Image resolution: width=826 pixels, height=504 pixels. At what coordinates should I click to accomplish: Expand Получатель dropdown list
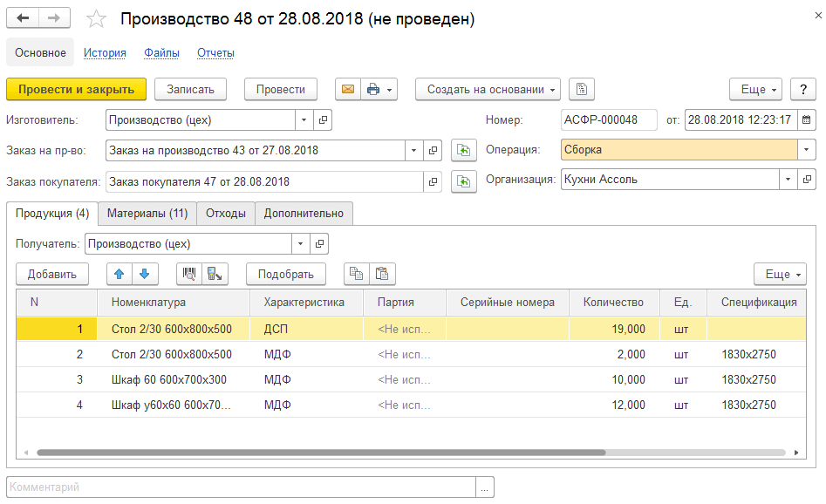pos(300,244)
